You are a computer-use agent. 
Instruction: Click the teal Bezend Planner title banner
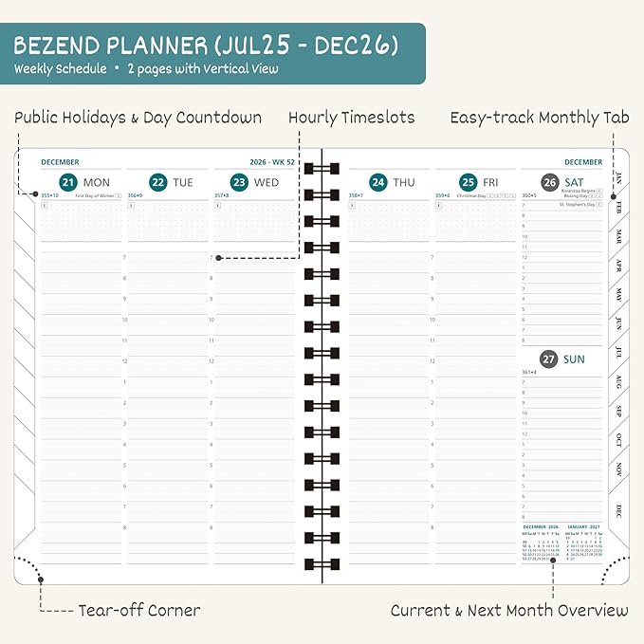212,53
